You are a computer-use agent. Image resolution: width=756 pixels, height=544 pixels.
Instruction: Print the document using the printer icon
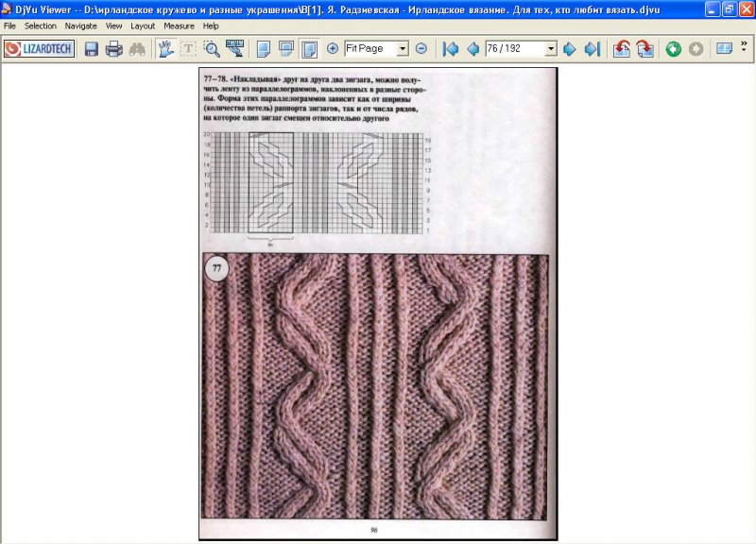(x=114, y=49)
